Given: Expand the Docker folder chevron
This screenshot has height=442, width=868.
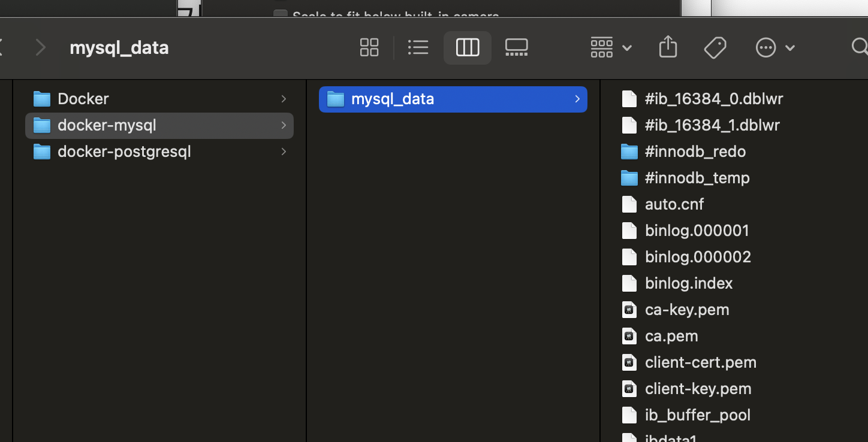Looking at the screenshot, I should (x=284, y=99).
